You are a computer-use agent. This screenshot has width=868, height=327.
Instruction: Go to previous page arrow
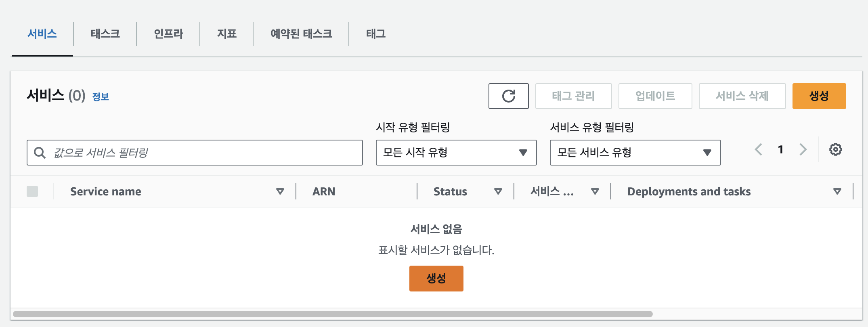(759, 149)
